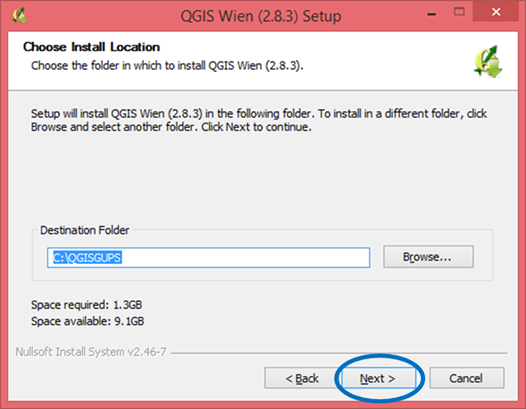Click the Destination Folder group label
The image size is (526, 409).
tap(85, 230)
